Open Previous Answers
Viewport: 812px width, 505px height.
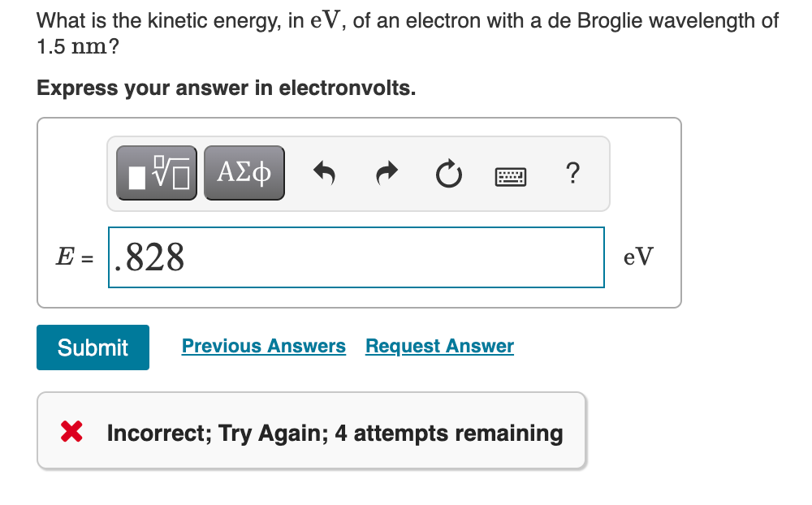pos(263,346)
